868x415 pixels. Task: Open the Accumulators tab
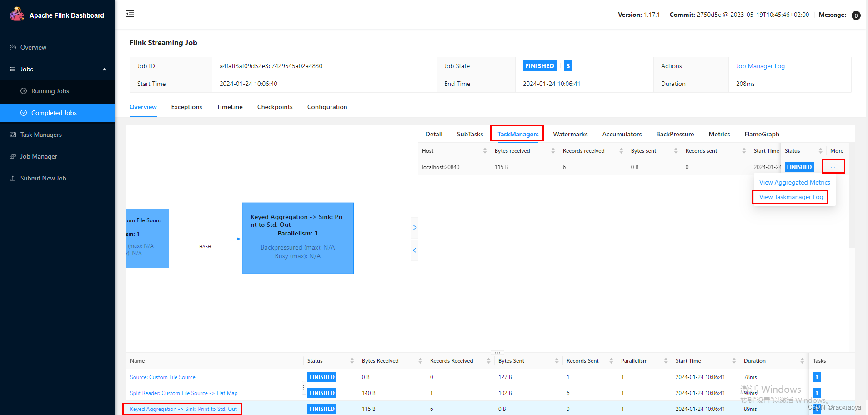(x=622, y=134)
